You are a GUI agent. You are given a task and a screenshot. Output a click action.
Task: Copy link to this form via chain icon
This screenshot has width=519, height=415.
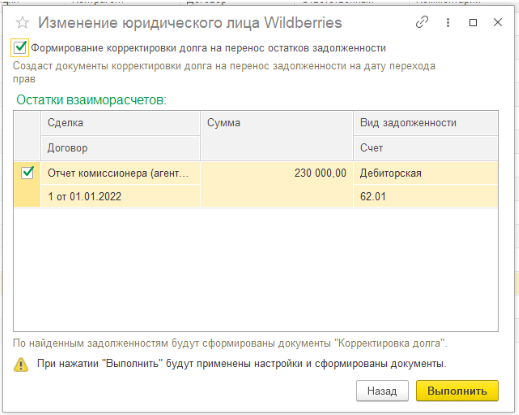pyautogui.click(x=422, y=22)
